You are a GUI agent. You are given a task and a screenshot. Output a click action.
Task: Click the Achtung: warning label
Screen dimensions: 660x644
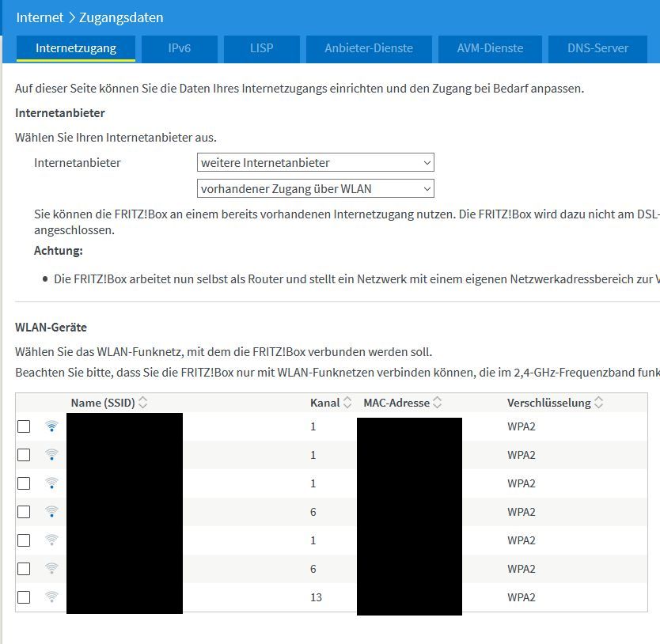pos(59,251)
